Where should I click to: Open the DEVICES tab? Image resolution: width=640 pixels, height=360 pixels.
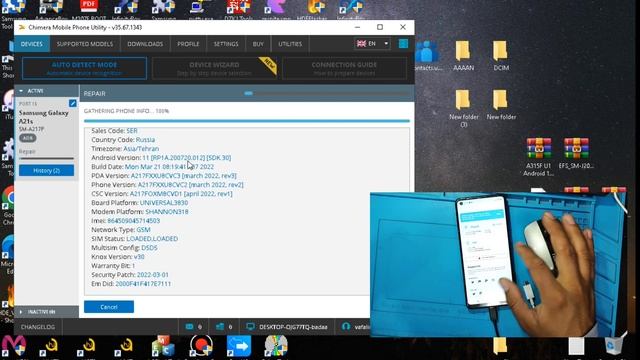[32, 44]
